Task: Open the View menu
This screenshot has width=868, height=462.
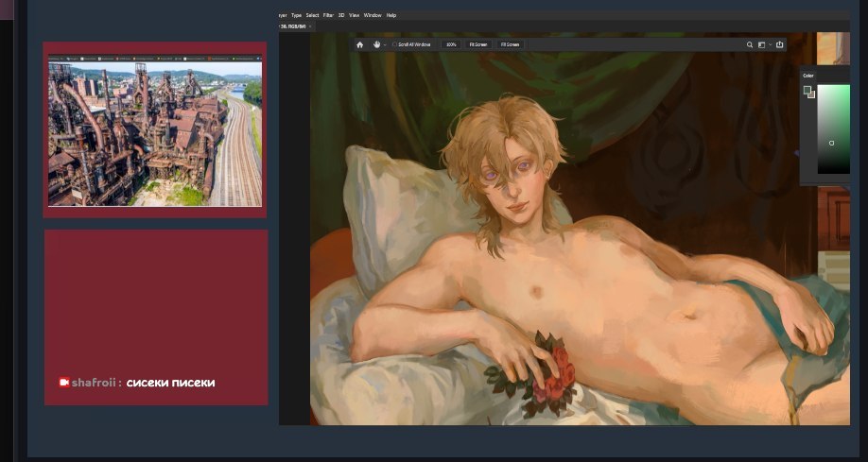Action: click(x=355, y=15)
